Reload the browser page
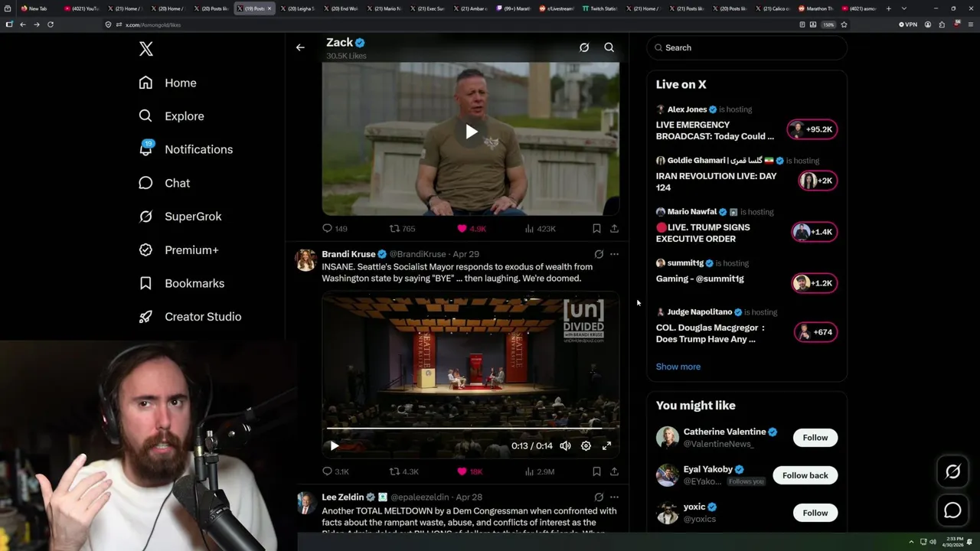The height and width of the screenshot is (551, 980). coord(51,24)
